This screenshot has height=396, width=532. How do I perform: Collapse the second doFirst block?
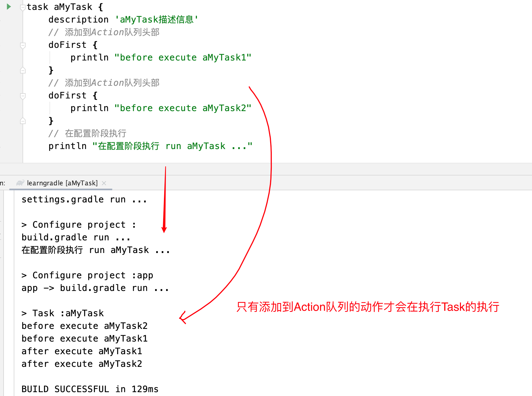point(23,96)
